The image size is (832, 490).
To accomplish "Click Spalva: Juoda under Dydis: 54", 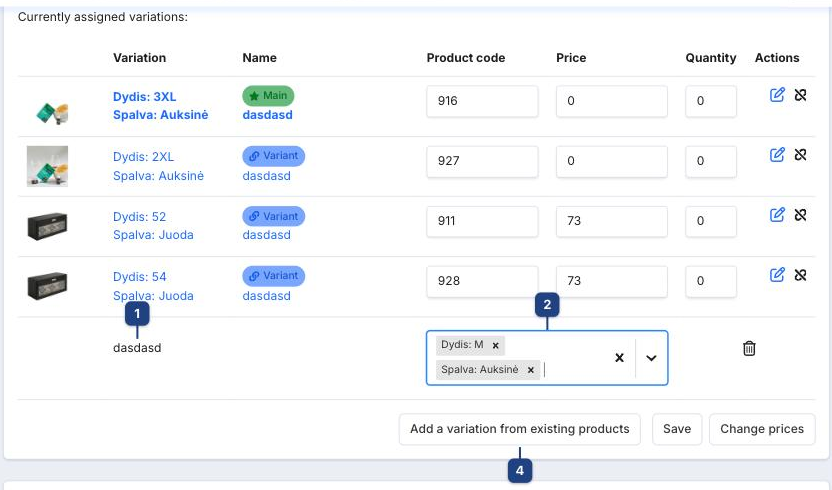I will pyautogui.click(x=153, y=296).
